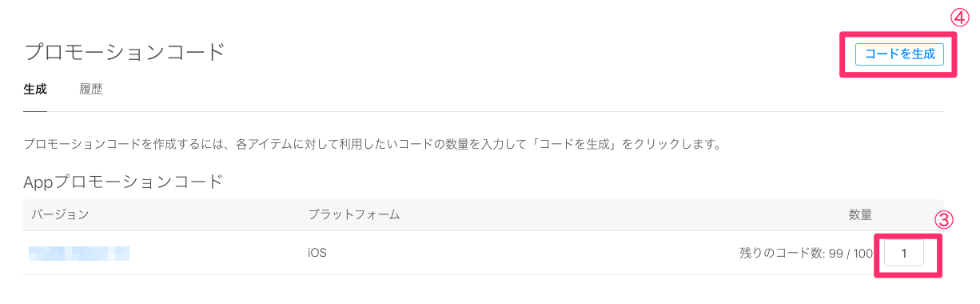Viewport: 980px width, 304px height.
Task: Focus the quantity input showing 1
Action: pos(904,254)
